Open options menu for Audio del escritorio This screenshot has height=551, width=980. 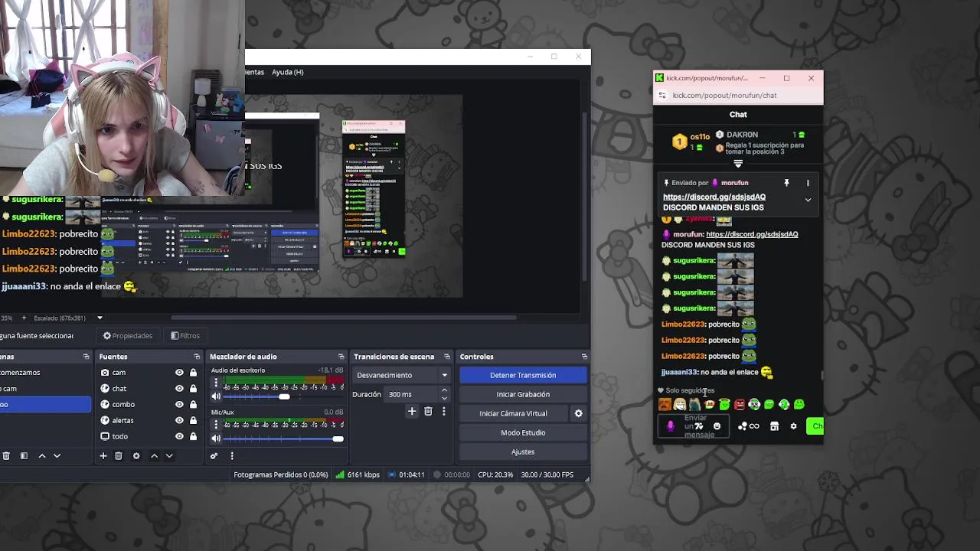click(216, 383)
